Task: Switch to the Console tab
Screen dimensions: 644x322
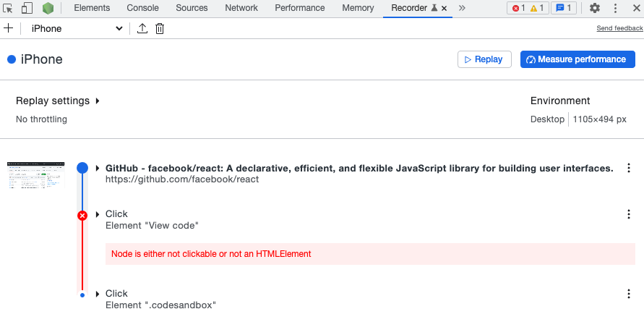Action: pyautogui.click(x=142, y=8)
